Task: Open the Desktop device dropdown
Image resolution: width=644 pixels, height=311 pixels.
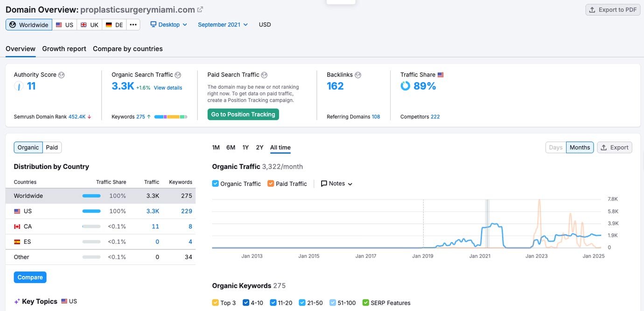Action: click(168, 25)
